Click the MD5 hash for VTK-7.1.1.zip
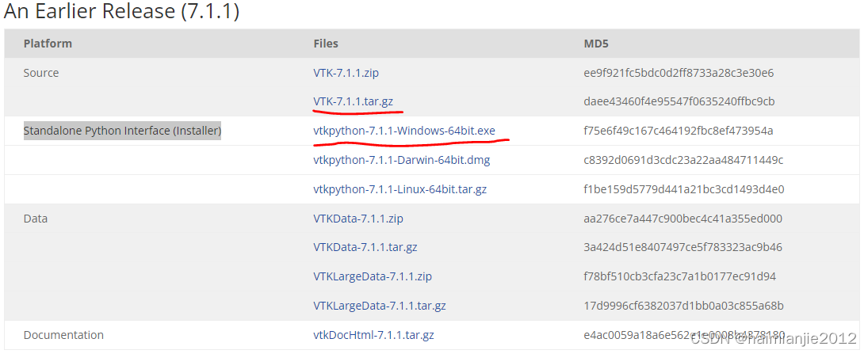Image resolution: width=868 pixels, height=354 pixels. tap(679, 73)
